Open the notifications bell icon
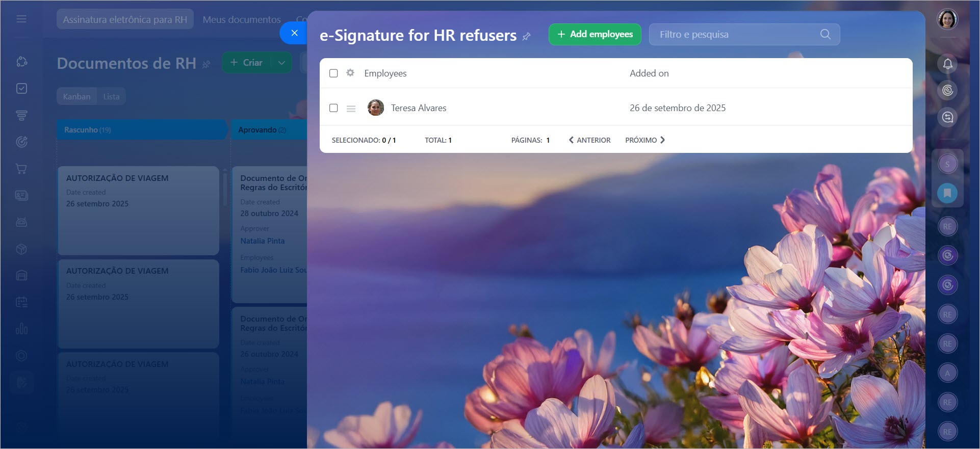This screenshot has width=980, height=449. coord(947,64)
